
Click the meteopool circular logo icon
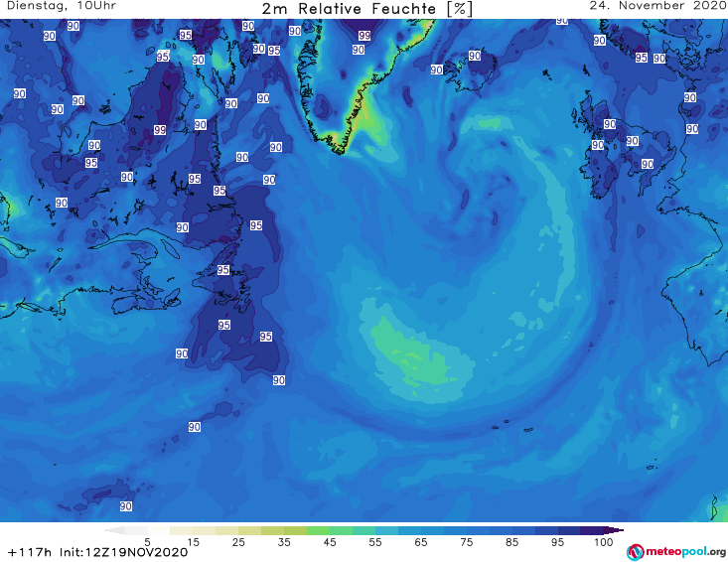[635, 552]
